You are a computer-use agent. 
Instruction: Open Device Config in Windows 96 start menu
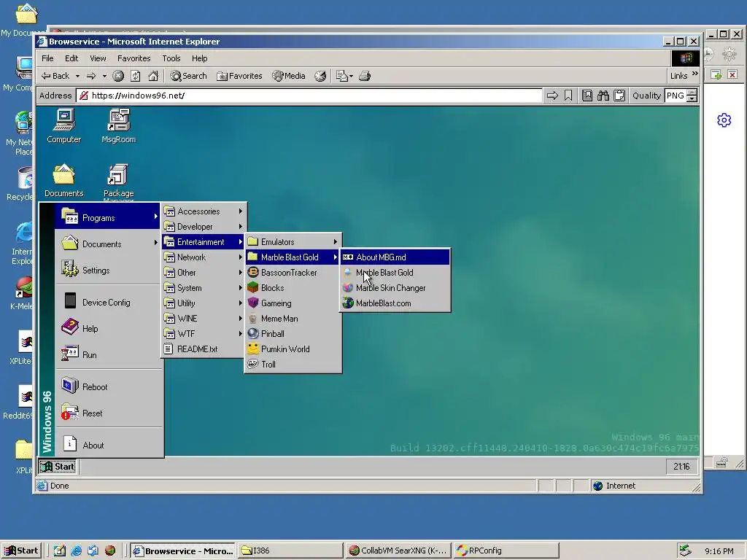pyautogui.click(x=108, y=303)
